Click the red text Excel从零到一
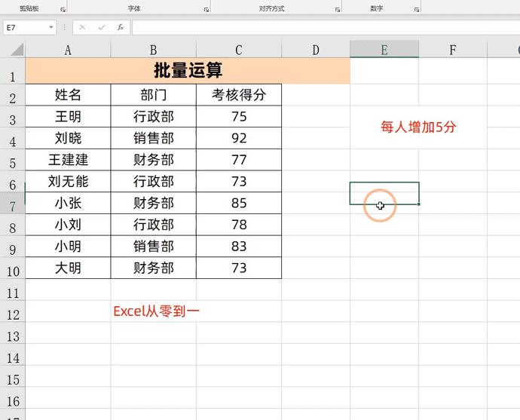 (x=156, y=311)
